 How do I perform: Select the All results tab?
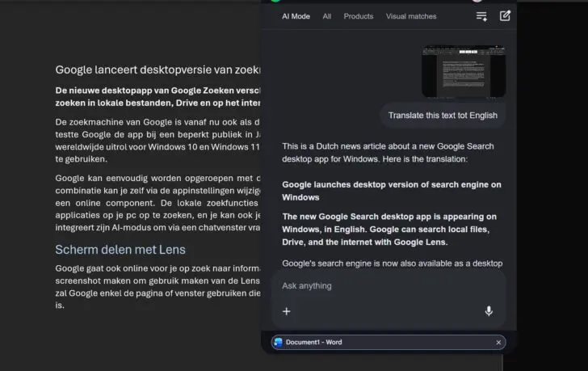(x=327, y=16)
